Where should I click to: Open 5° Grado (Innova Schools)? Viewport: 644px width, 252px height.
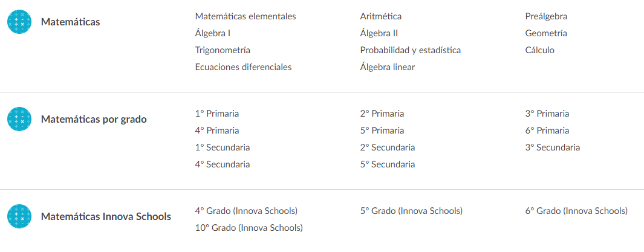tap(411, 211)
